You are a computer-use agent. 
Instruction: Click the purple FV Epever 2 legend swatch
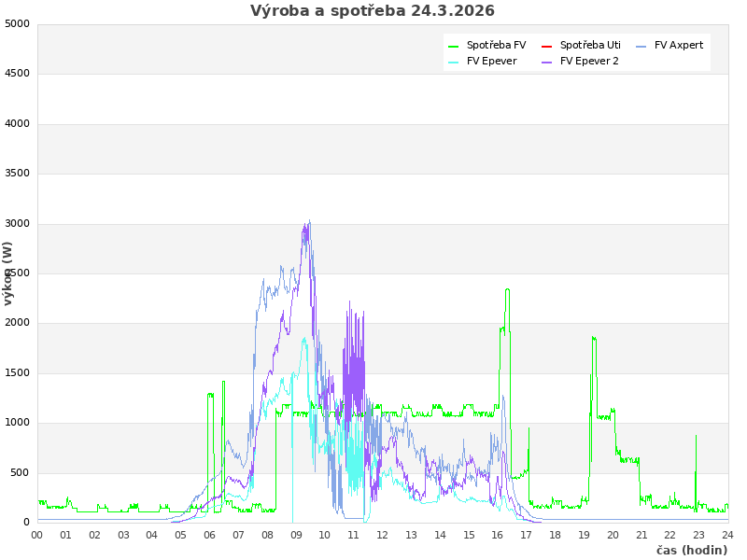[x=547, y=62]
